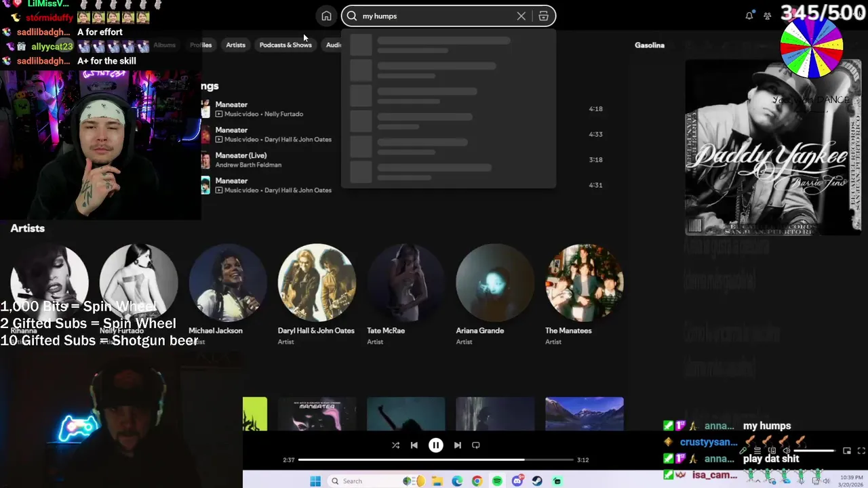Open Steam from the taskbar
This screenshot has width=868, height=488.
tap(537, 481)
